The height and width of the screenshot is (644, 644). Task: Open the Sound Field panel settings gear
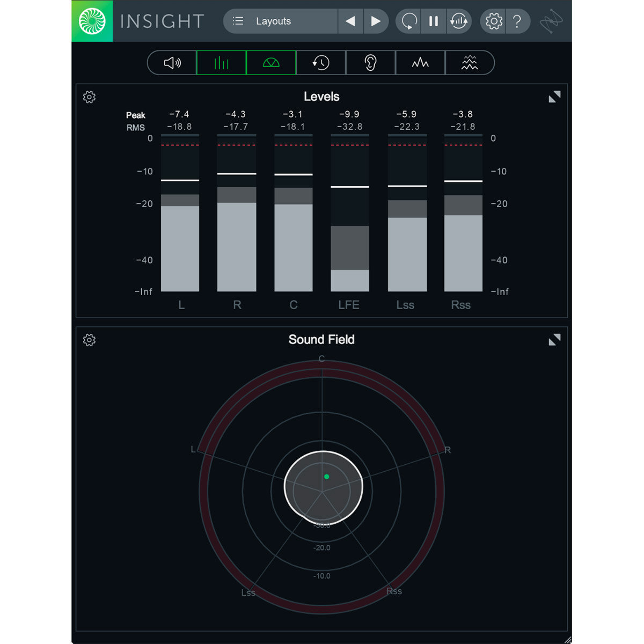tap(89, 340)
